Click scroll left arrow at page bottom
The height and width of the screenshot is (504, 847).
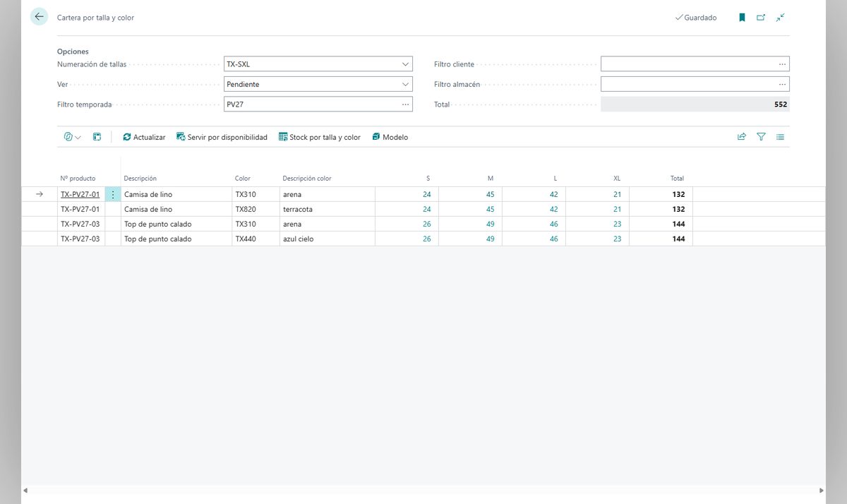pos(26,490)
